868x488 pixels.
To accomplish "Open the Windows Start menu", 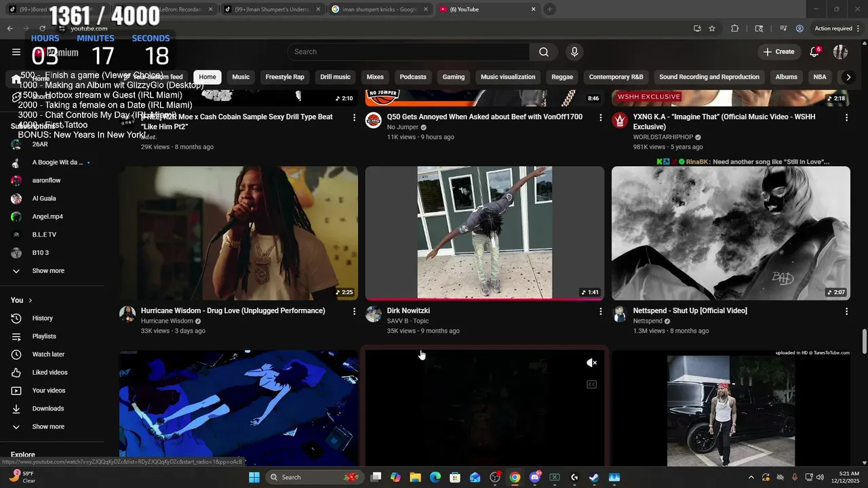I will click(x=254, y=477).
